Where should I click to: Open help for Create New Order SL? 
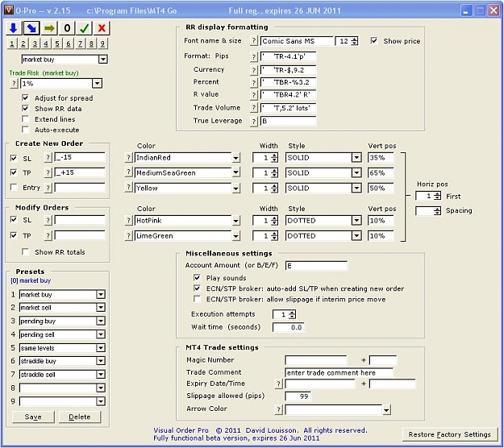pos(48,158)
